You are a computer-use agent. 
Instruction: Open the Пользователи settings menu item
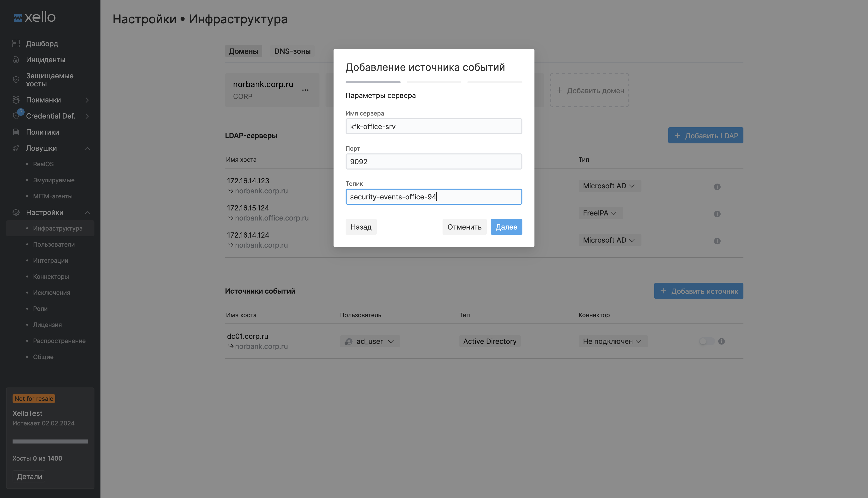tap(54, 244)
